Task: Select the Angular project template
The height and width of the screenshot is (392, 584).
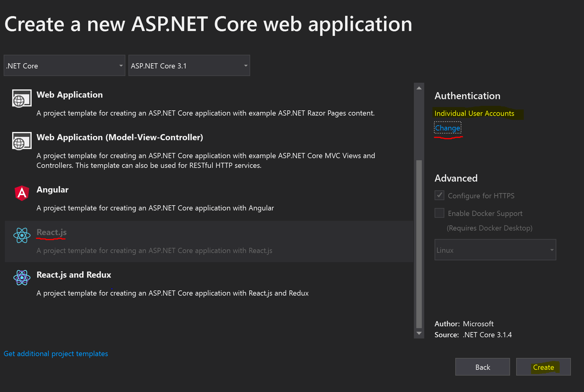Action: pyautogui.click(x=52, y=190)
